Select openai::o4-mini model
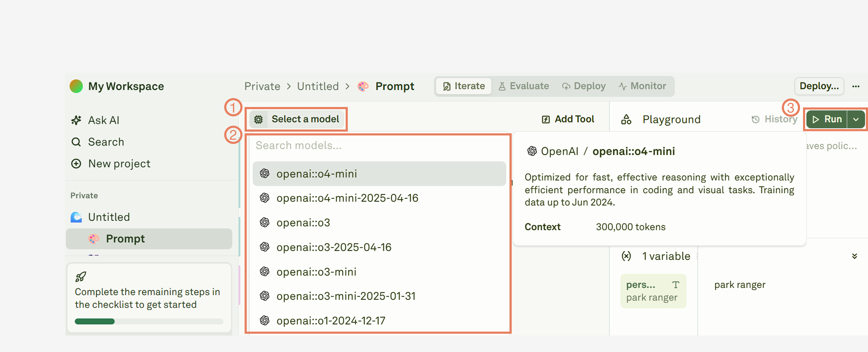Viewport: 868px width, 352px height. [x=379, y=174]
